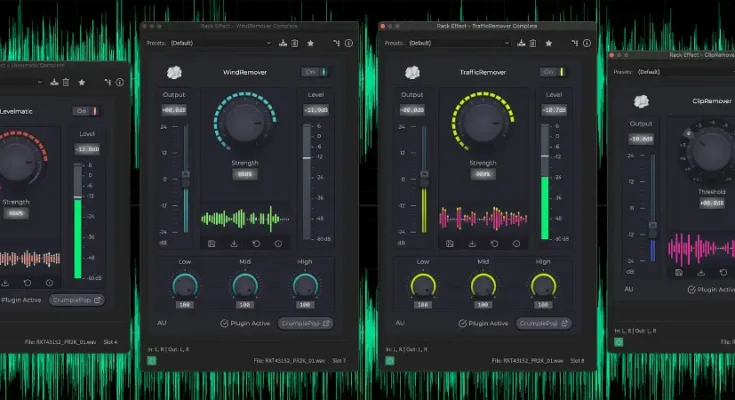Image resolution: width=735 pixels, height=400 pixels.
Task: Open info icon in TrafficRemover title row
Action: (586, 43)
